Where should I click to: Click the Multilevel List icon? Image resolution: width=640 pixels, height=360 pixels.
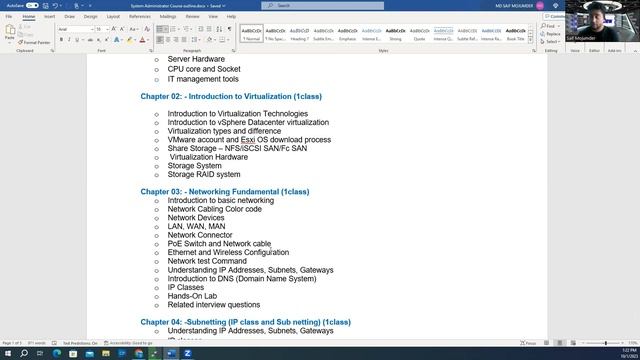(186, 29)
